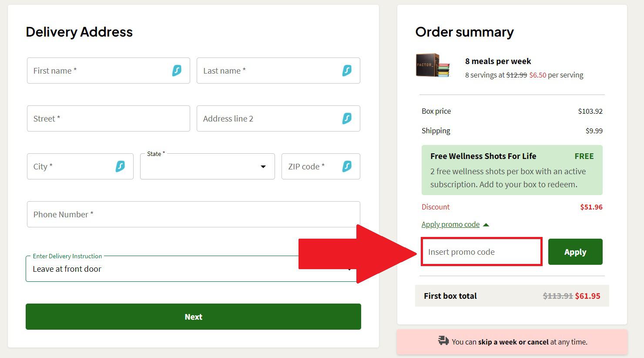This screenshot has height=358, width=644.
Task: Click the autofill icon in Address line 2
Action: [347, 118]
